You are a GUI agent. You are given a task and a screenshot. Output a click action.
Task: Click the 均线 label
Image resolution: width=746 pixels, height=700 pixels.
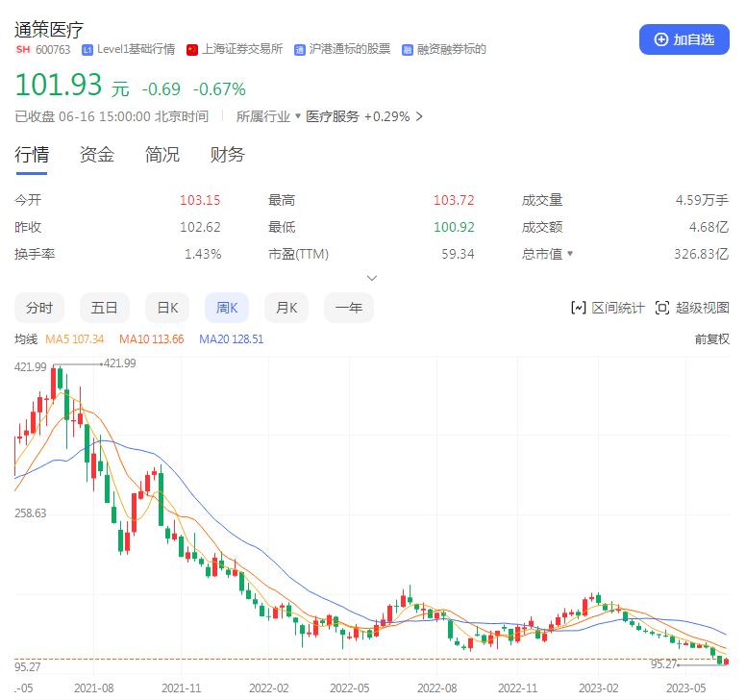pos(26,339)
